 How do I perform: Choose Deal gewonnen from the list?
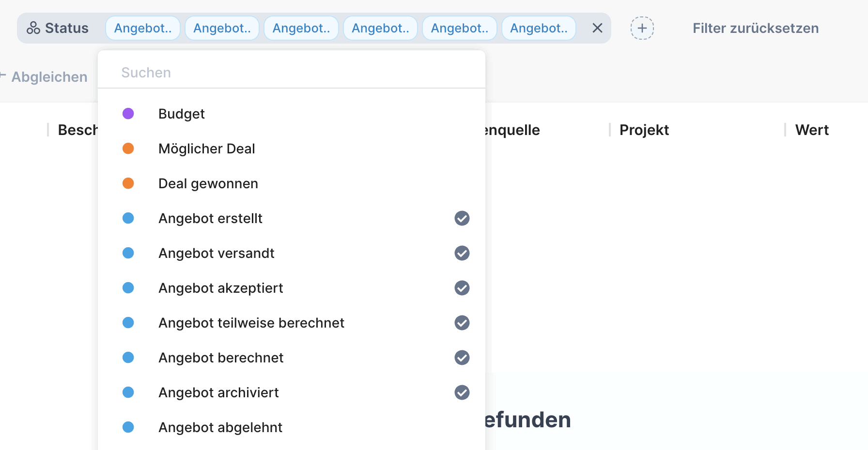208,183
